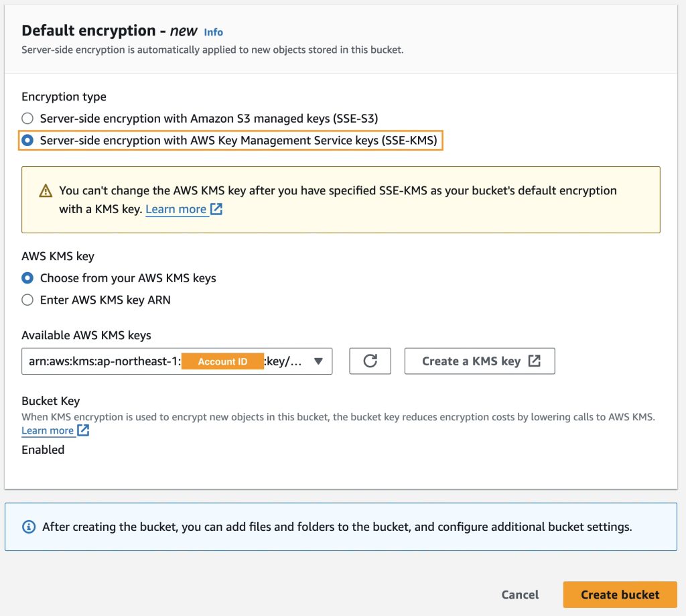This screenshot has width=686, height=616.
Task: Select the Enter AWS KMS key ARN option
Action: coord(27,300)
